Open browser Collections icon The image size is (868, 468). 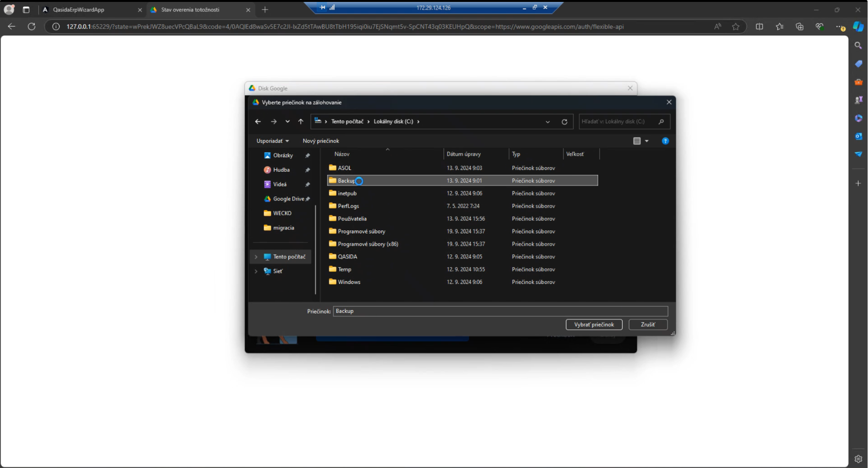[x=800, y=27]
